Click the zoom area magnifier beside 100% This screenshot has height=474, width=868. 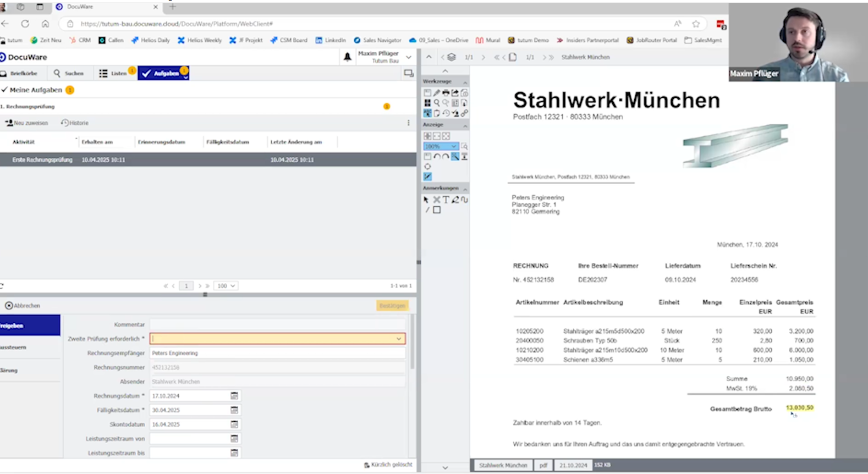pos(464,146)
